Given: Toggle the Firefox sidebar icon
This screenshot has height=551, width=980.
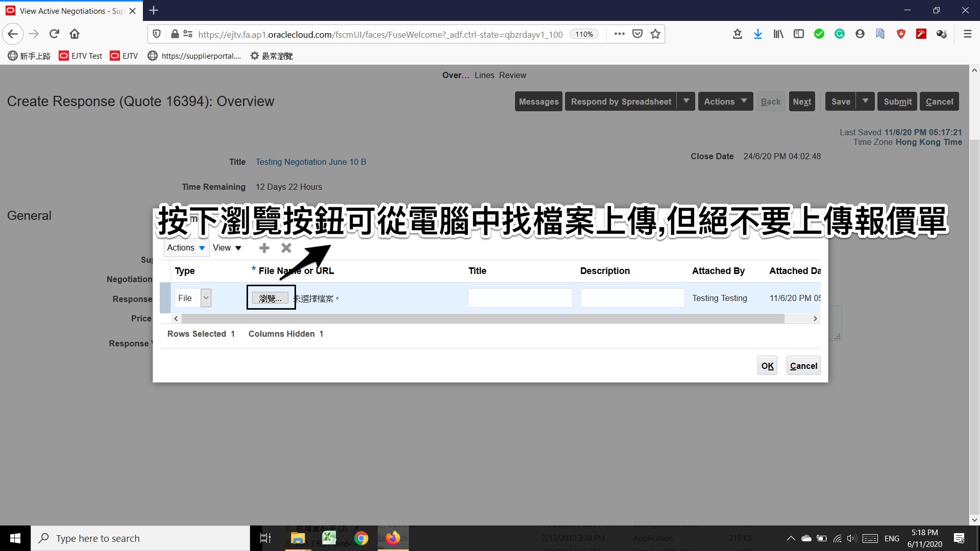Looking at the screenshot, I should click(x=799, y=34).
